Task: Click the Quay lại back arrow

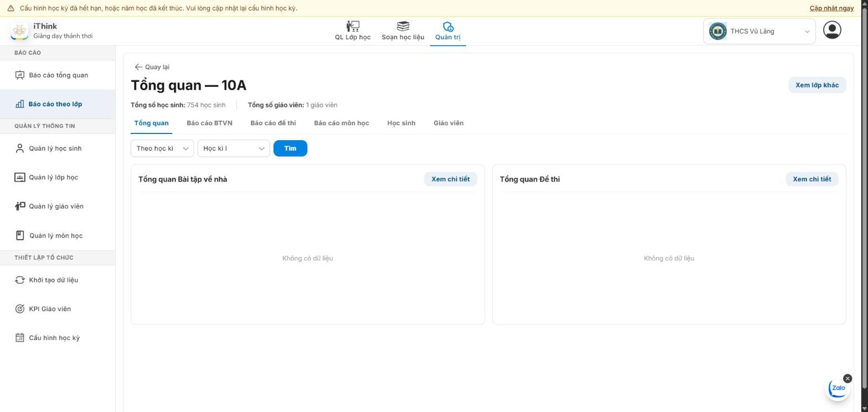Action: click(138, 67)
